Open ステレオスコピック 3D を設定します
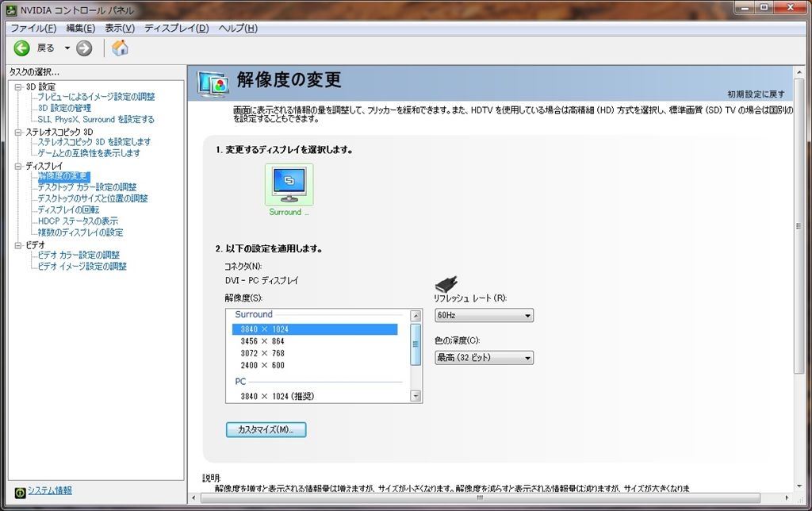The height and width of the screenshot is (511, 812). click(x=94, y=141)
